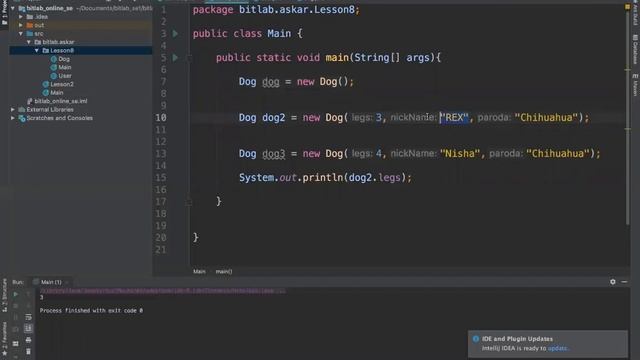
Task: Click the bitlab_online_se.iml file icon
Action: pos(29,101)
